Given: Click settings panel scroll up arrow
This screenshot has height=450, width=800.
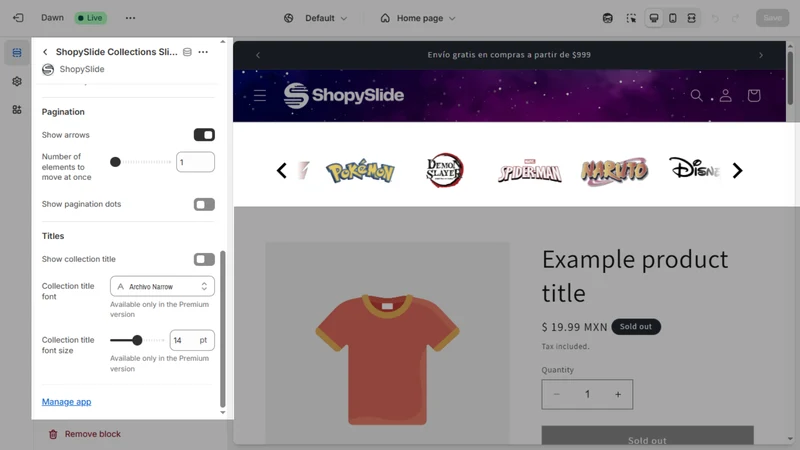Looking at the screenshot, I should pos(222,42).
